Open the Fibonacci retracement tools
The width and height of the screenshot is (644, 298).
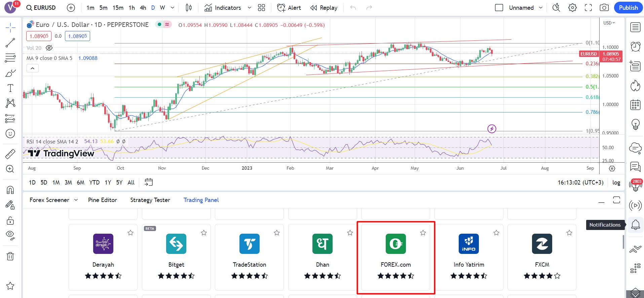coord(10,58)
